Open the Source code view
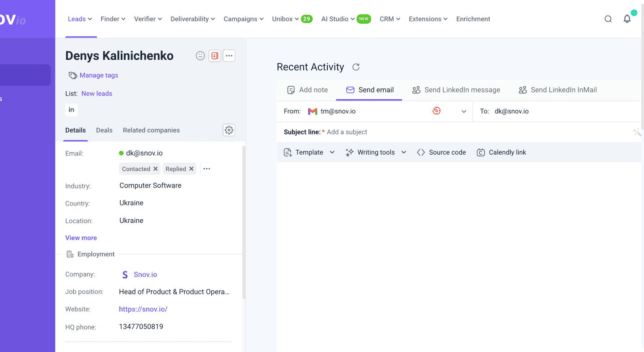The image size is (644, 352). [x=441, y=152]
